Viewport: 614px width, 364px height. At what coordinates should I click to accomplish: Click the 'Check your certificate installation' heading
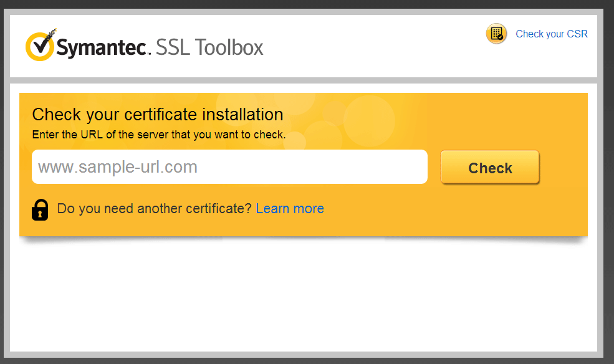point(158,115)
